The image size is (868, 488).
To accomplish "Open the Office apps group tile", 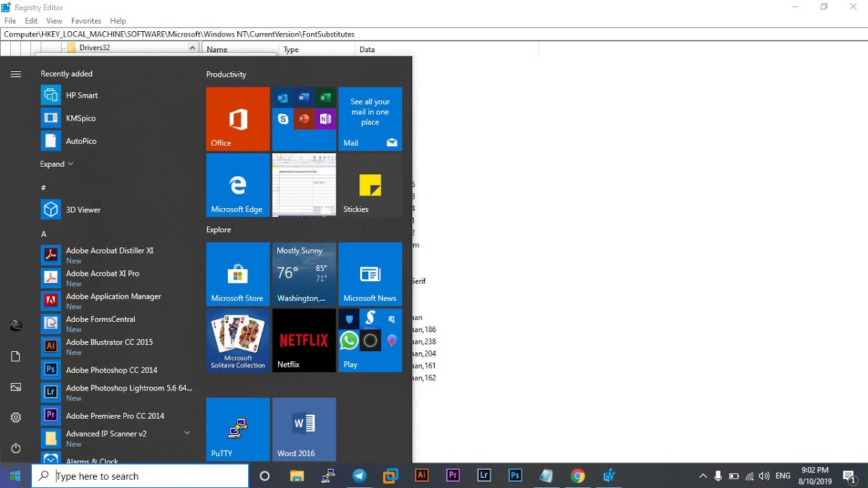I will [x=304, y=119].
